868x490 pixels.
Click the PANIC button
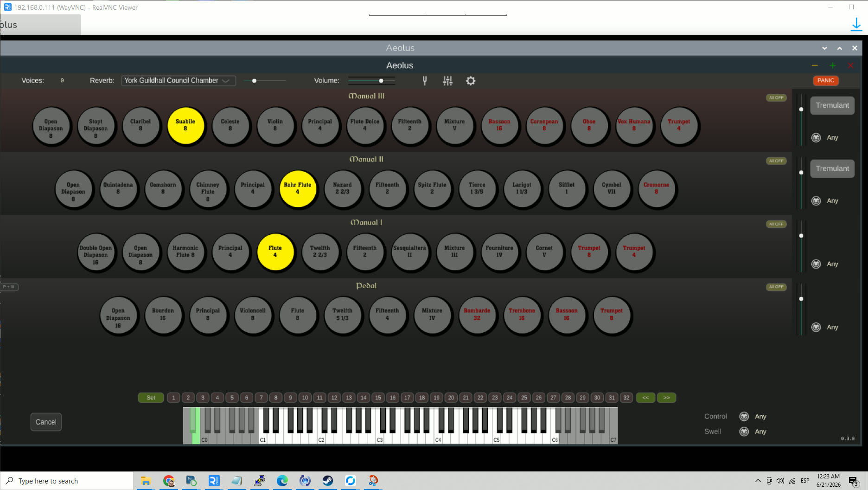[x=826, y=81]
